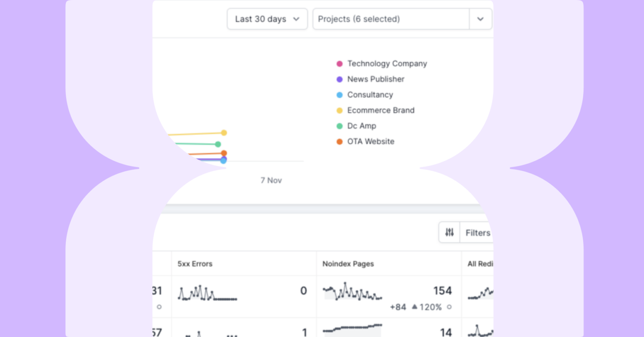Viewport: 644px width, 337px height.
Task: Click the 5xx Errors column header
Action: [x=195, y=264]
